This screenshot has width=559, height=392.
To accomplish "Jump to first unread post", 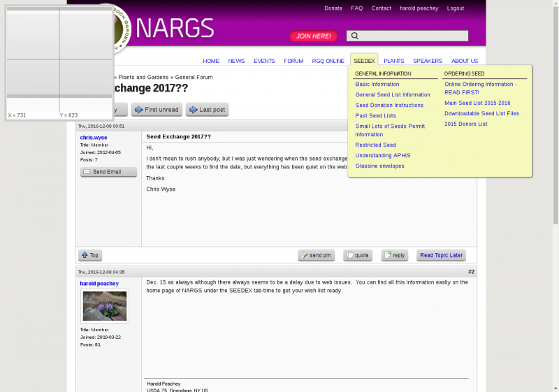I will click(157, 110).
